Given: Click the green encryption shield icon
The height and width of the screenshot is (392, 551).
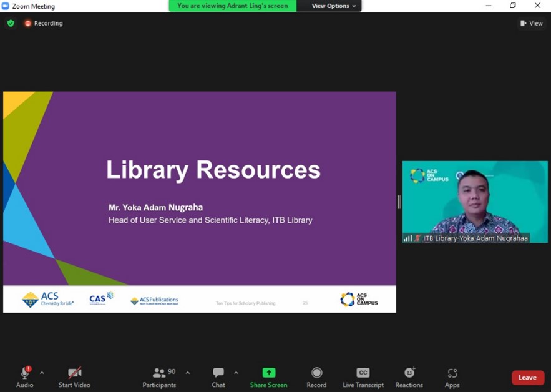Looking at the screenshot, I should [x=11, y=23].
